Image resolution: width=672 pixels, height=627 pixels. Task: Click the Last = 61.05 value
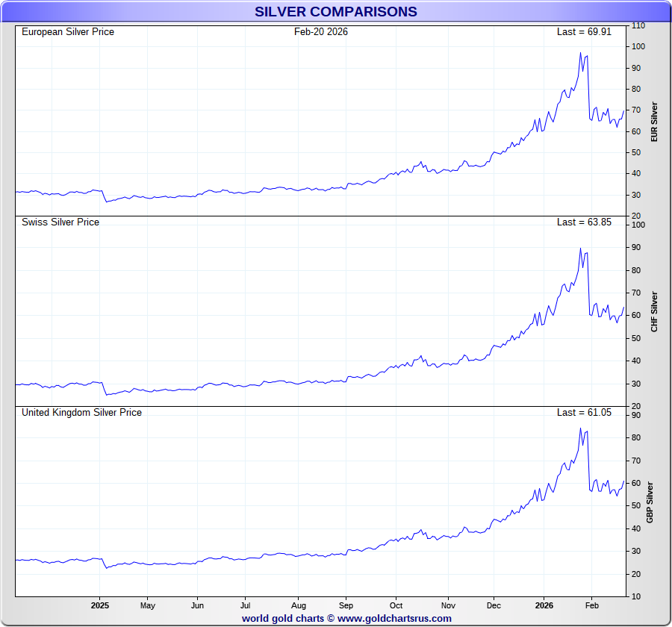point(584,412)
